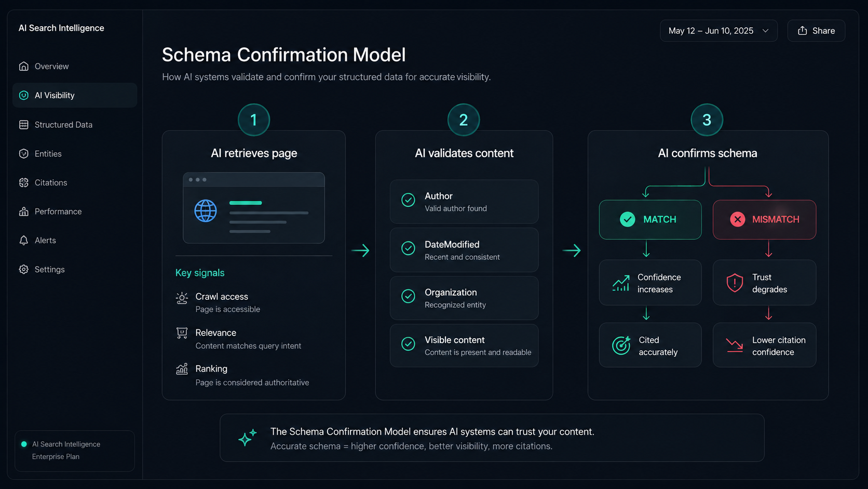Click 'Content matches query intent' text
The height and width of the screenshot is (489, 868).
248,346
